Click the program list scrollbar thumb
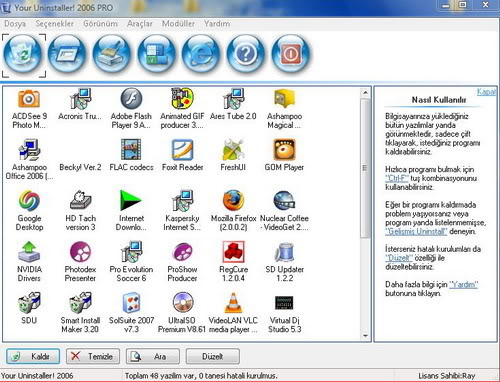The width and height of the screenshot is (500, 382). tap(365, 168)
